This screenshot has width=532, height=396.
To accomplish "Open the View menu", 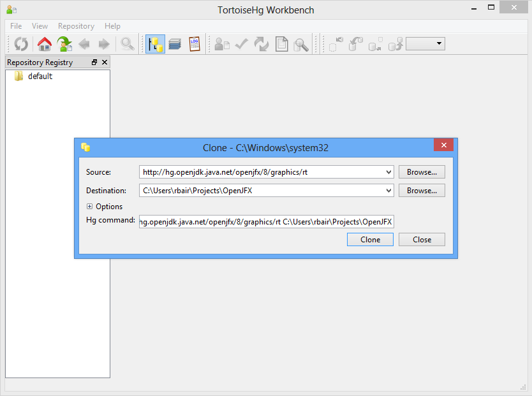I will (x=40, y=26).
